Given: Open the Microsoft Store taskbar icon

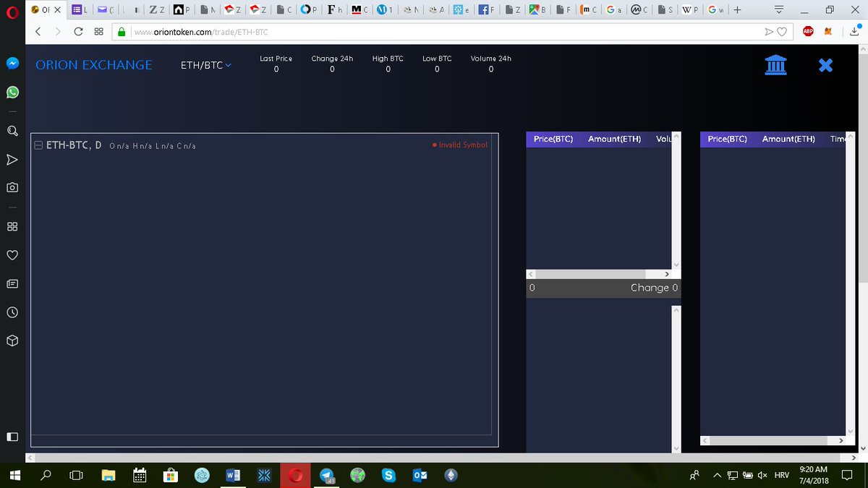Looking at the screenshot, I should point(171,475).
